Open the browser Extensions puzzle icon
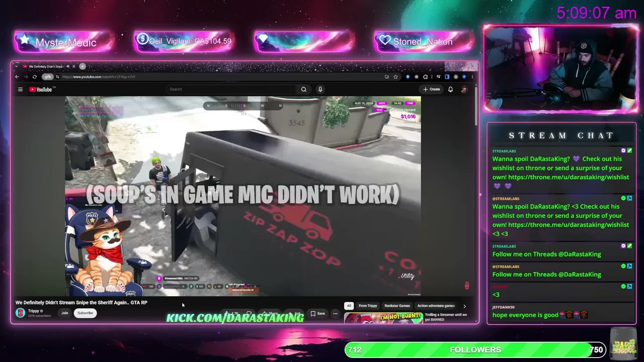The width and height of the screenshot is (644, 362). coord(425,77)
